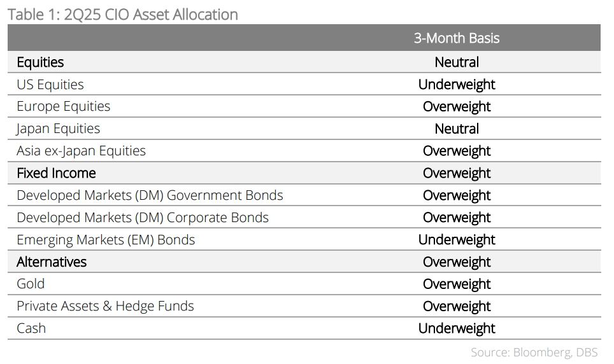Click the "Gold" row label
Image resolution: width=614 pixels, height=364 pixels.
coord(31,284)
